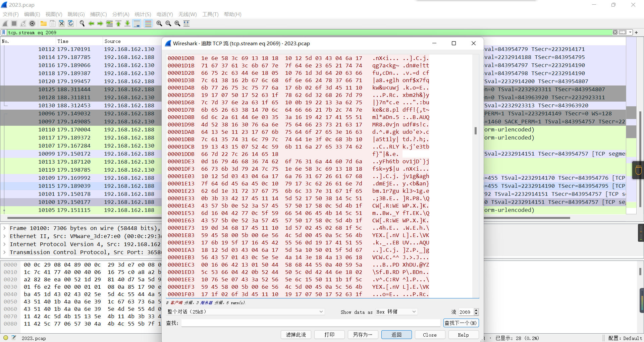This screenshot has height=342, width=644.
Task: Close this capture file icon
Action: coord(62,23)
